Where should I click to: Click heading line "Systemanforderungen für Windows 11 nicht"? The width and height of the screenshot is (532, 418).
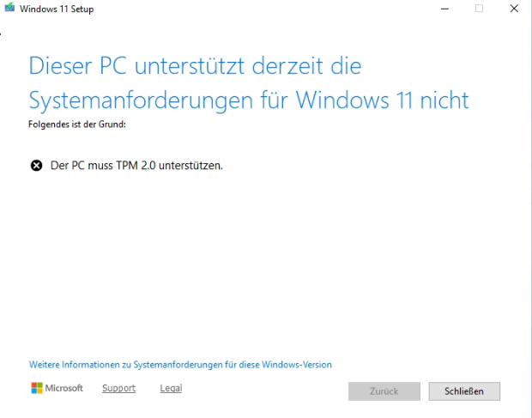point(249,100)
